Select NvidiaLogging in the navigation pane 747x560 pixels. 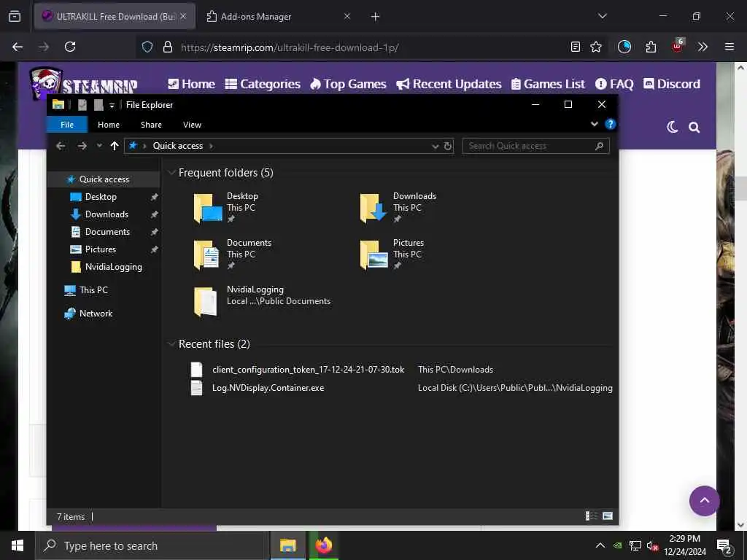[113, 267]
